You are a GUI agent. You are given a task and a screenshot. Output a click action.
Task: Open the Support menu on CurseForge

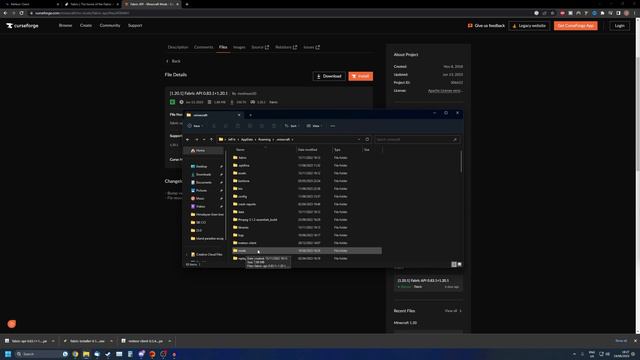point(135,25)
